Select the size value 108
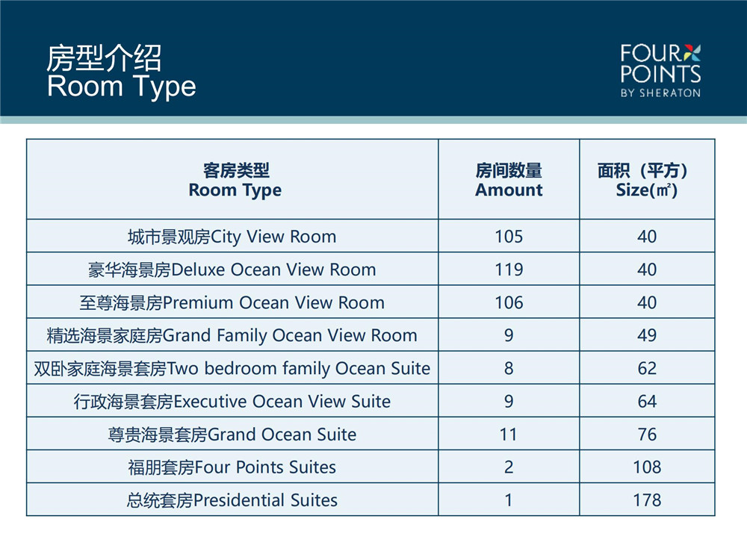Viewport: 747px width, 560px height. click(647, 467)
